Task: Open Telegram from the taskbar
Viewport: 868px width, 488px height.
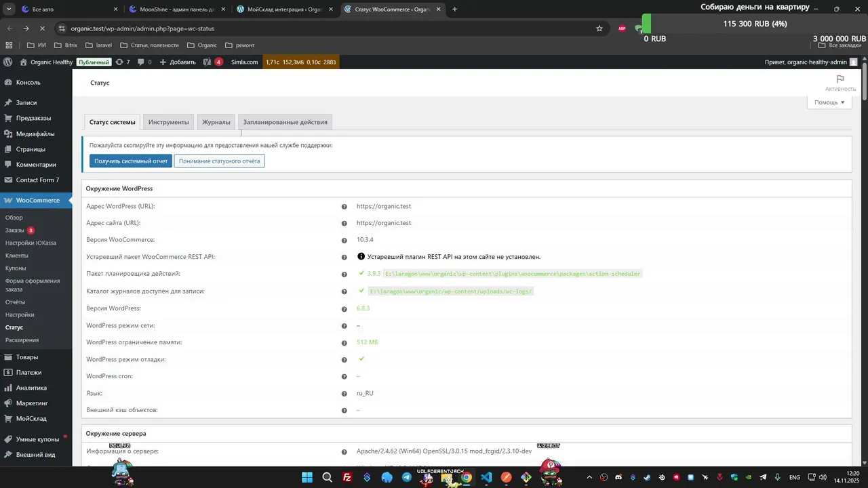Action: [x=406, y=477]
